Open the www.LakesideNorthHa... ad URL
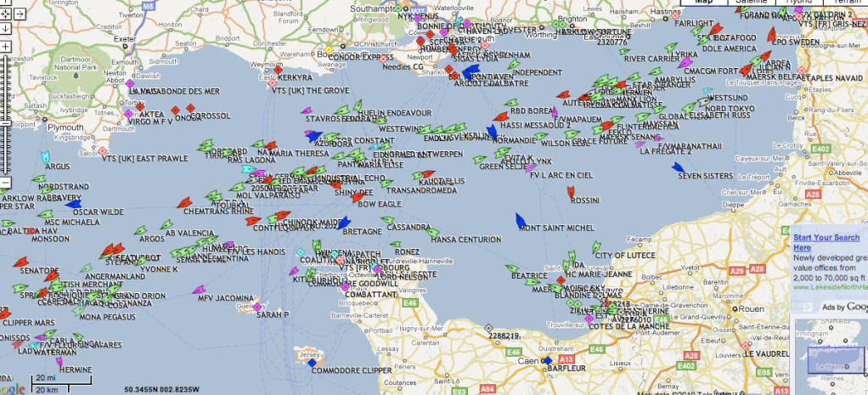This screenshot has height=395, width=868. pos(831,287)
